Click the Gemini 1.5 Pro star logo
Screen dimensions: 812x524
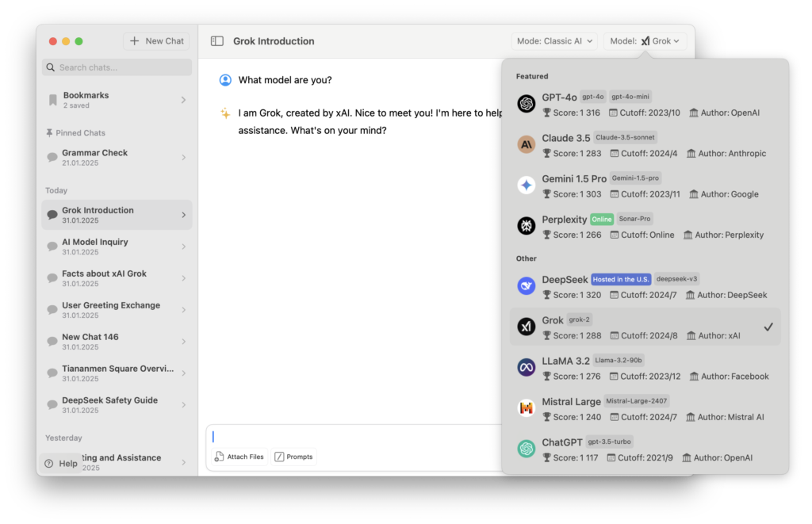[x=527, y=185]
